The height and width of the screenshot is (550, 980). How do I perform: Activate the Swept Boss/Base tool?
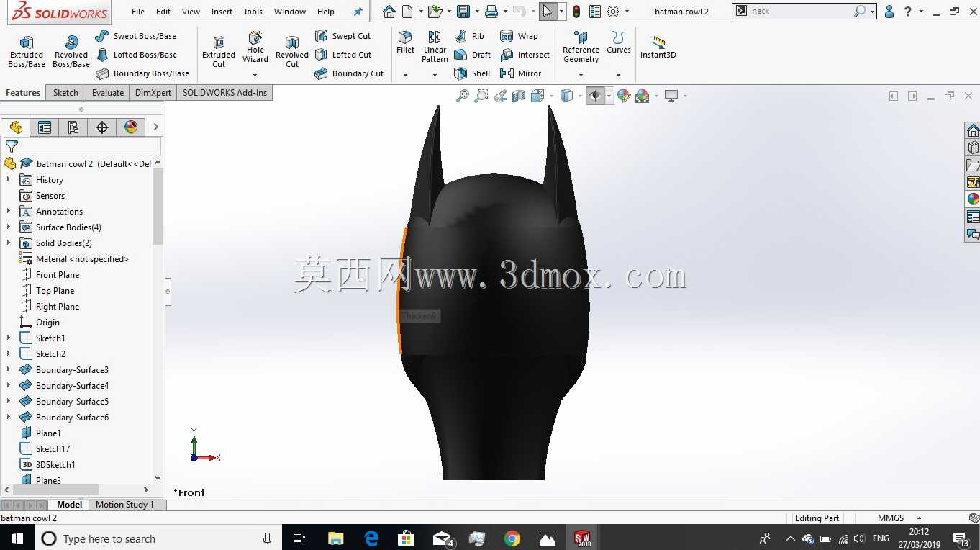click(x=135, y=36)
